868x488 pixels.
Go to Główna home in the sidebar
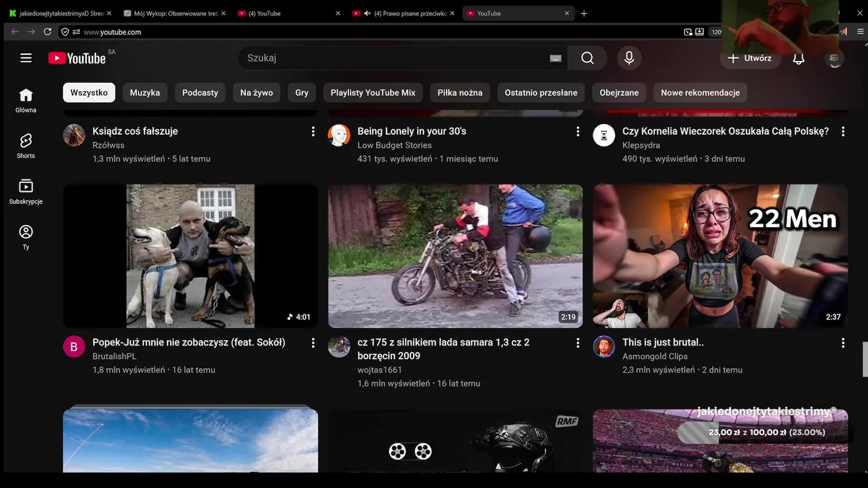coord(26,100)
